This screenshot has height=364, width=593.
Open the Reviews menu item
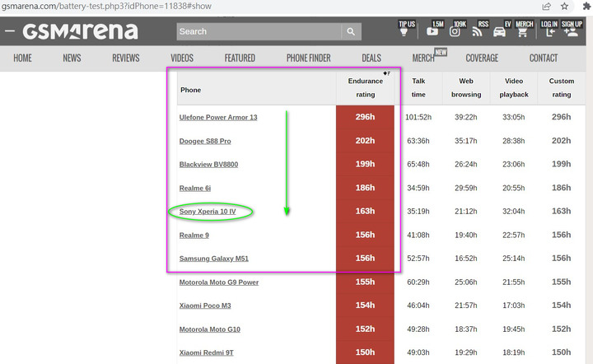[x=126, y=58]
